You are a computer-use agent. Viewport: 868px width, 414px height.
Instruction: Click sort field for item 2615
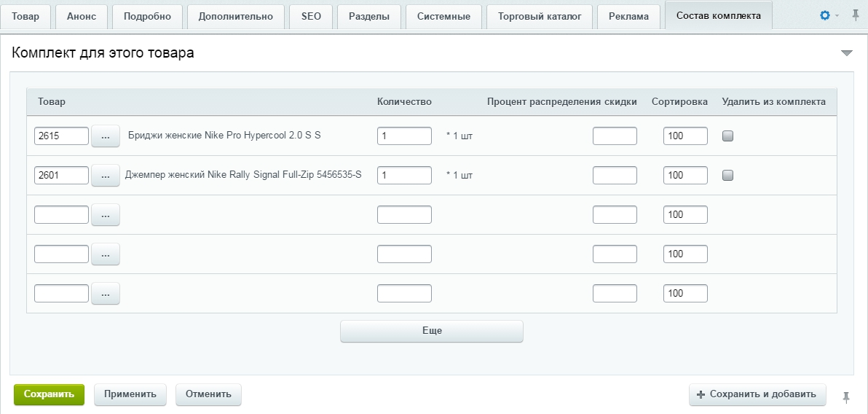tap(685, 136)
